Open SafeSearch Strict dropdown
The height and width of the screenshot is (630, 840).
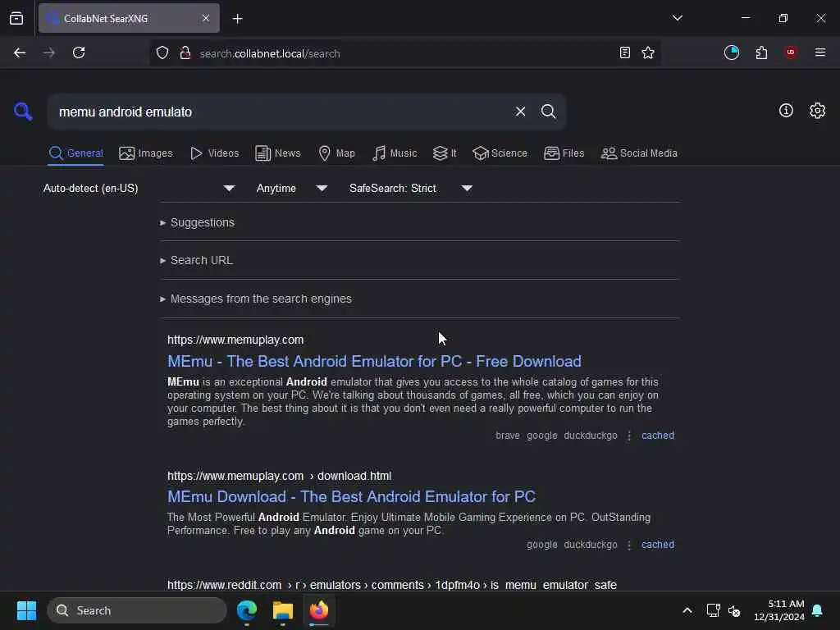[411, 188]
